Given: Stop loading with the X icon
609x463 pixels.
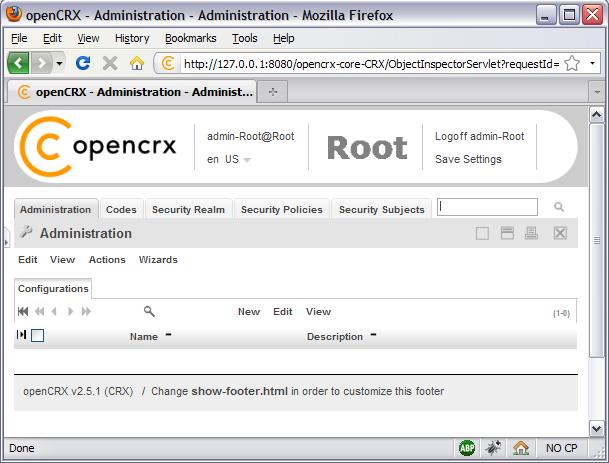Looking at the screenshot, I should coord(110,63).
